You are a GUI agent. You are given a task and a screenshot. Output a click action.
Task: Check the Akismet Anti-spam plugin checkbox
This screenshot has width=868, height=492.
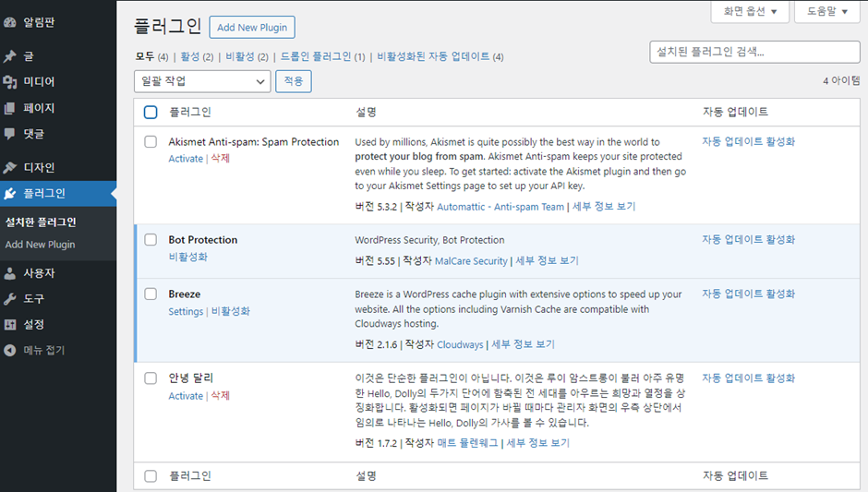click(x=151, y=142)
